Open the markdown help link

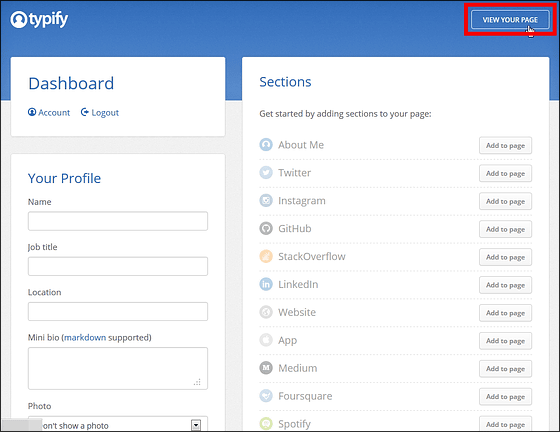click(85, 337)
